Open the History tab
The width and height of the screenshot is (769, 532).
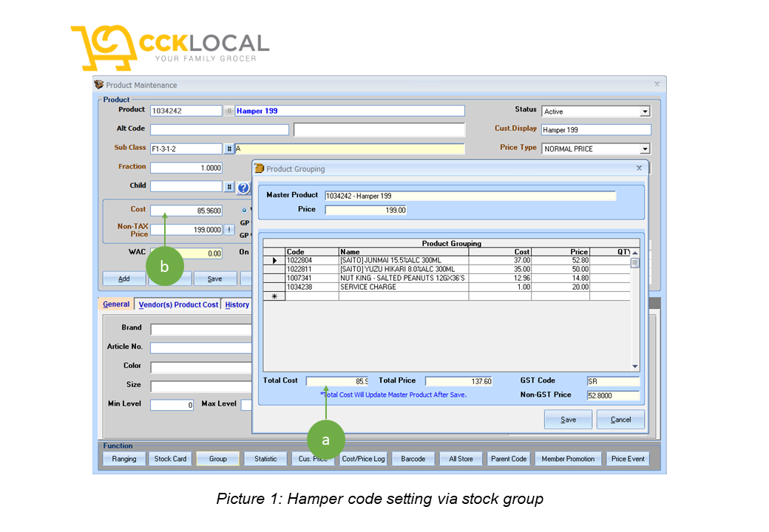coord(237,304)
